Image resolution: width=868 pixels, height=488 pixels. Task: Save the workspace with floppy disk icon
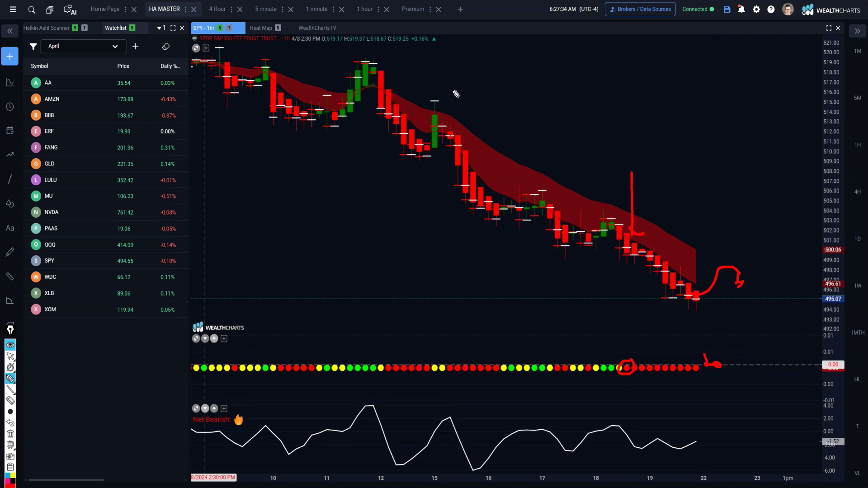[727, 9]
